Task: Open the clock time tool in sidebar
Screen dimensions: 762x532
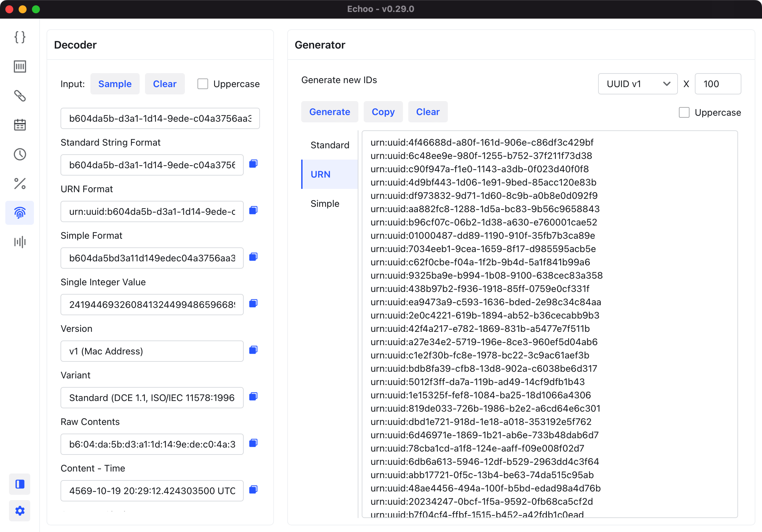Action: click(x=20, y=154)
